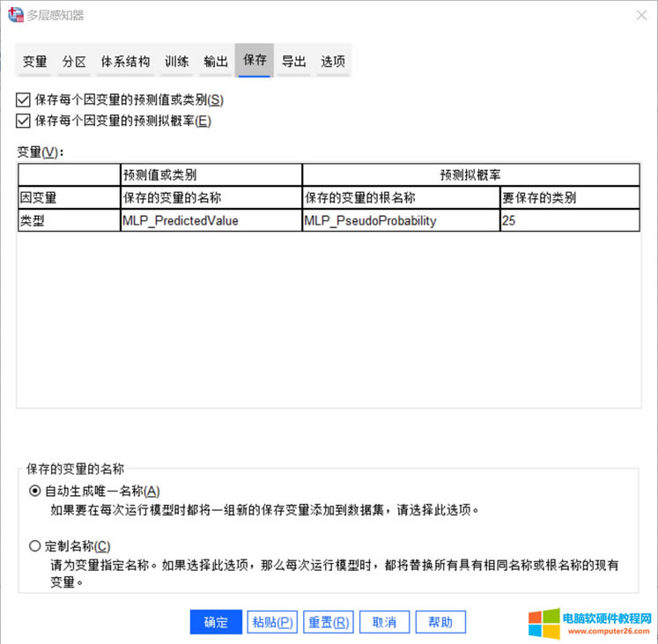Screen dimensions: 658x644
Task: Choose the 定制名称 radio option
Action: (x=35, y=546)
